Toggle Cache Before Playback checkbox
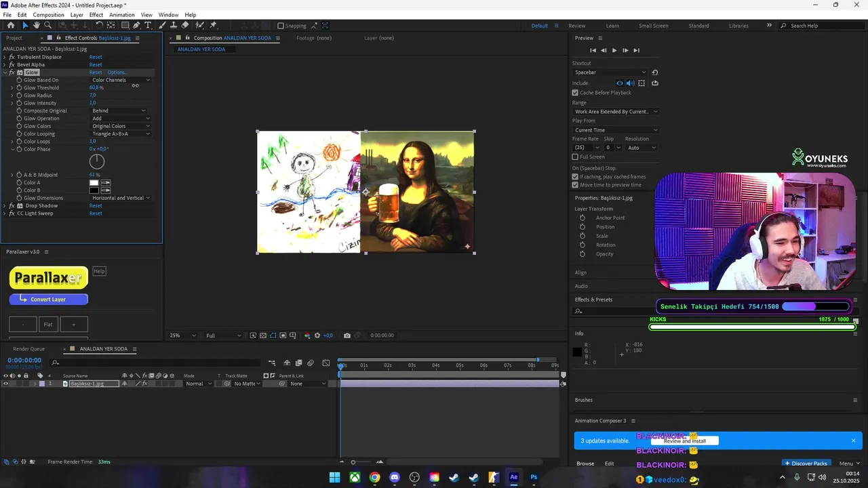Screen dimensions: 868x488 (575, 93)
